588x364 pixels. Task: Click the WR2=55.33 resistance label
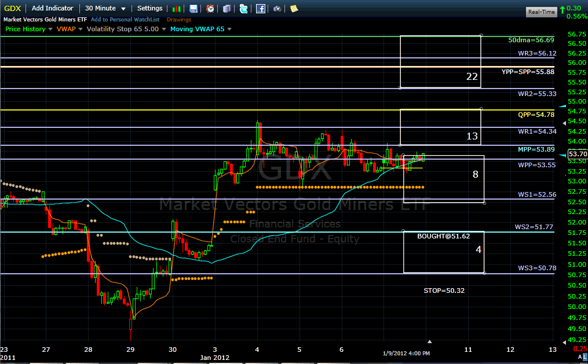coord(537,94)
